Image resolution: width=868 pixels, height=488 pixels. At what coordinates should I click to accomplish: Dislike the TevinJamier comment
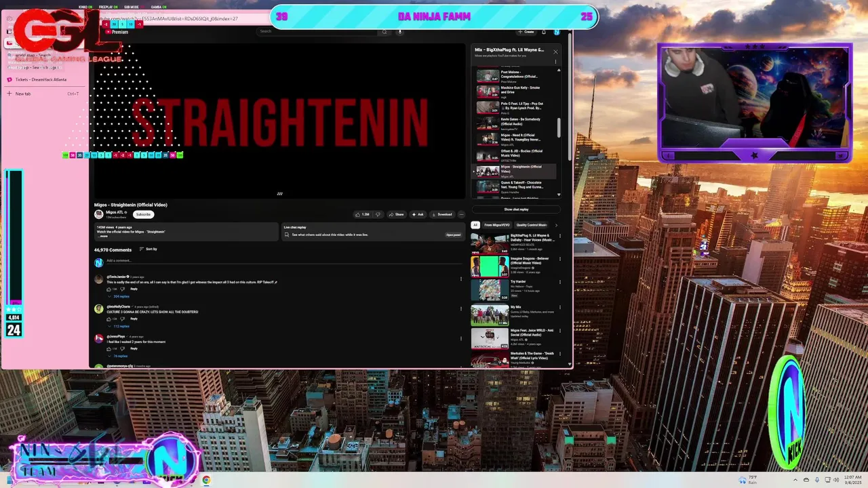tap(122, 289)
